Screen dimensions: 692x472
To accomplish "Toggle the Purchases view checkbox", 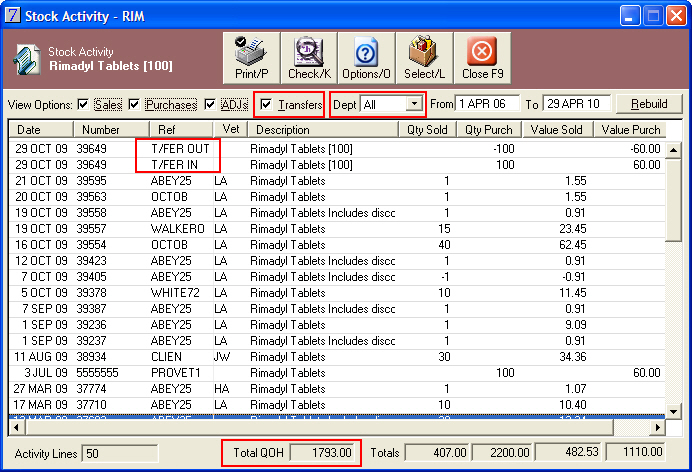I will pyautogui.click(x=134, y=105).
